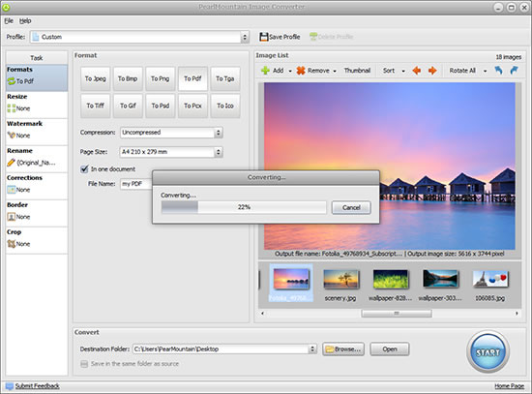
Task: Click the File Name input field
Action: pyautogui.click(x=136, y=184)
